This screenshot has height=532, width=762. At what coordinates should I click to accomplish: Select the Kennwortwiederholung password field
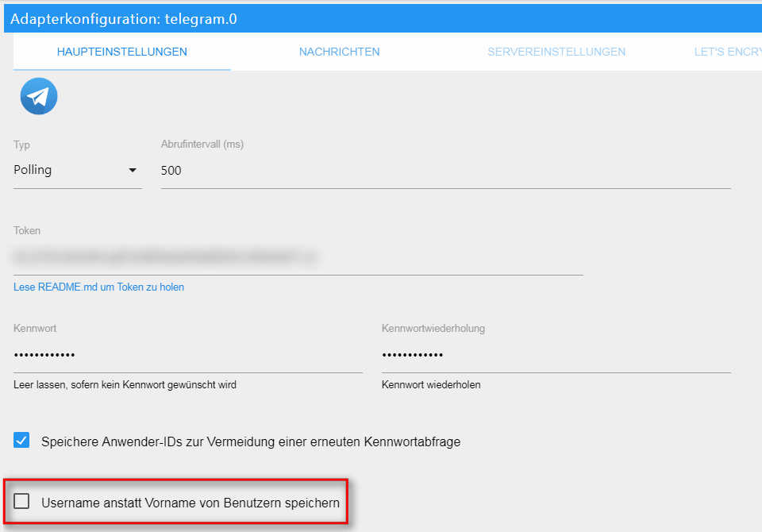tap(556, 355)
